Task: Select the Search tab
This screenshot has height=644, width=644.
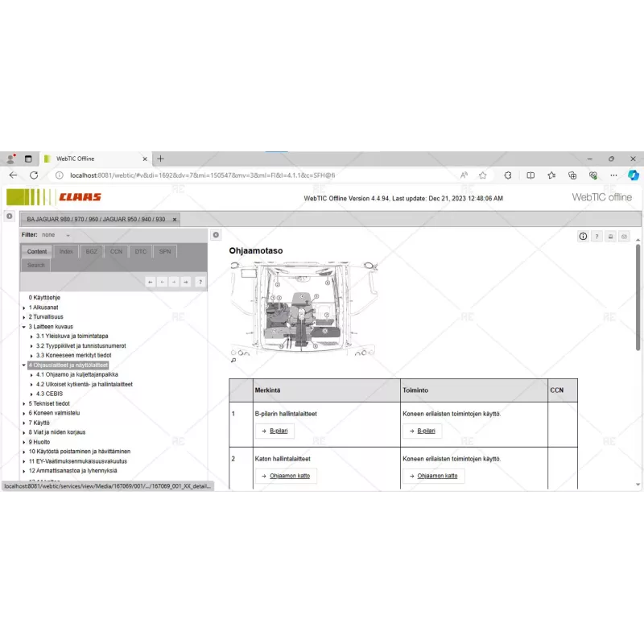Action: 35,265
